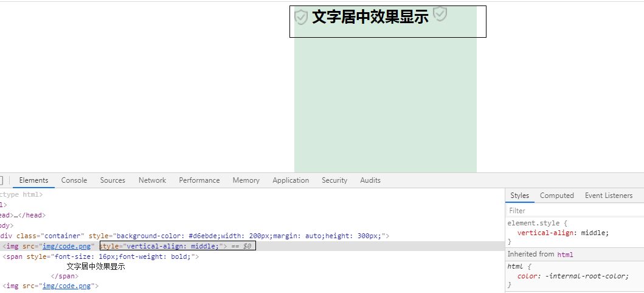Click the bold heading 文字居中效果显示 on page
This screenshot has width=644, height=293.
click(370, 17)
